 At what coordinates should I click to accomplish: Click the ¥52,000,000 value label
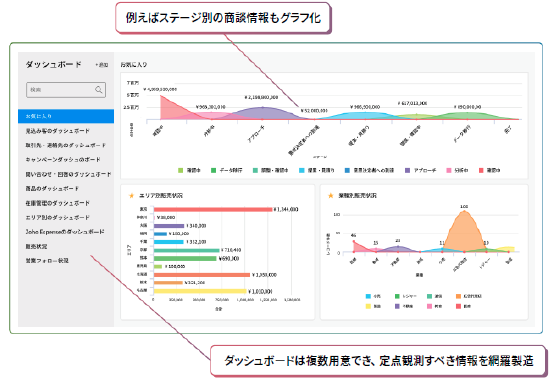[x=314, y=111]
